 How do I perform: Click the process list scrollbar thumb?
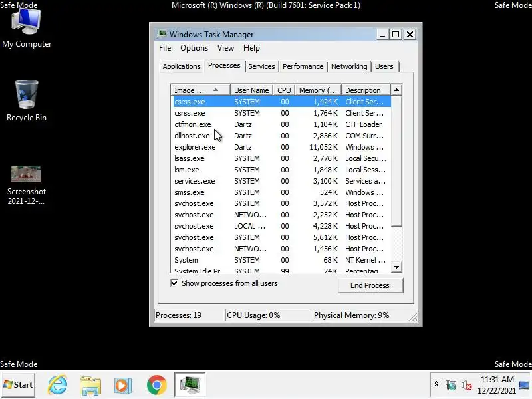396,161
